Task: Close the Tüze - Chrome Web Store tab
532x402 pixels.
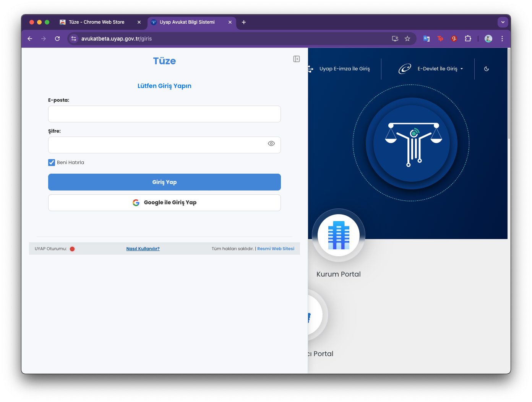Action: point(139,22)
